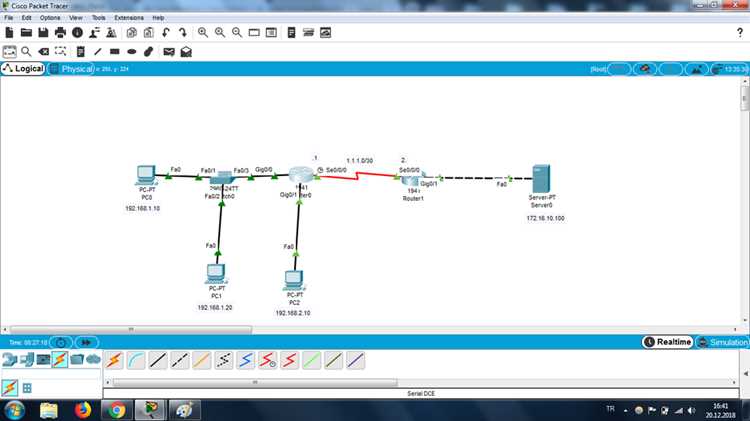The image size is (750, 421).
Task: Add a simple PDU envelope
Action: 169,52
